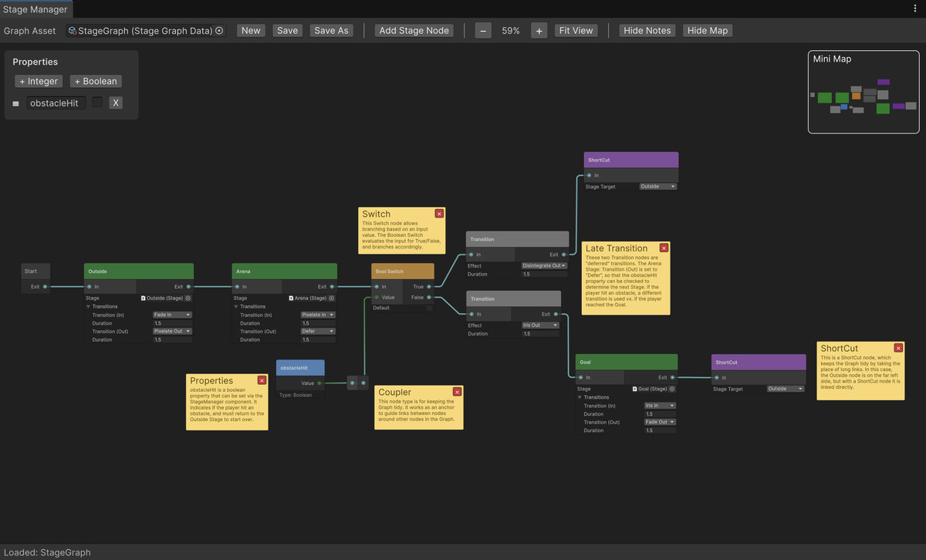Click the Save As button
Image resolution: width=926 pixels, height=560 pixels.
(x=331, y=31)
